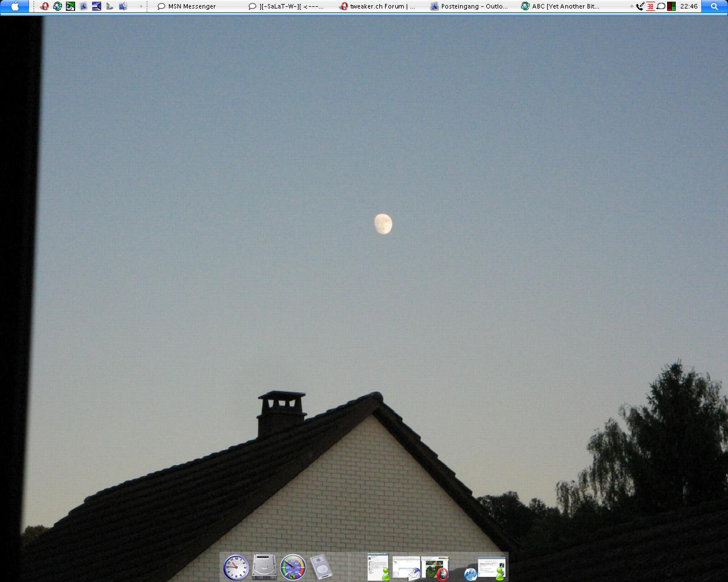Screen dimensions: 728x582
Task: Click the eye icon in quick launch
Action: [x=71, y=6]
